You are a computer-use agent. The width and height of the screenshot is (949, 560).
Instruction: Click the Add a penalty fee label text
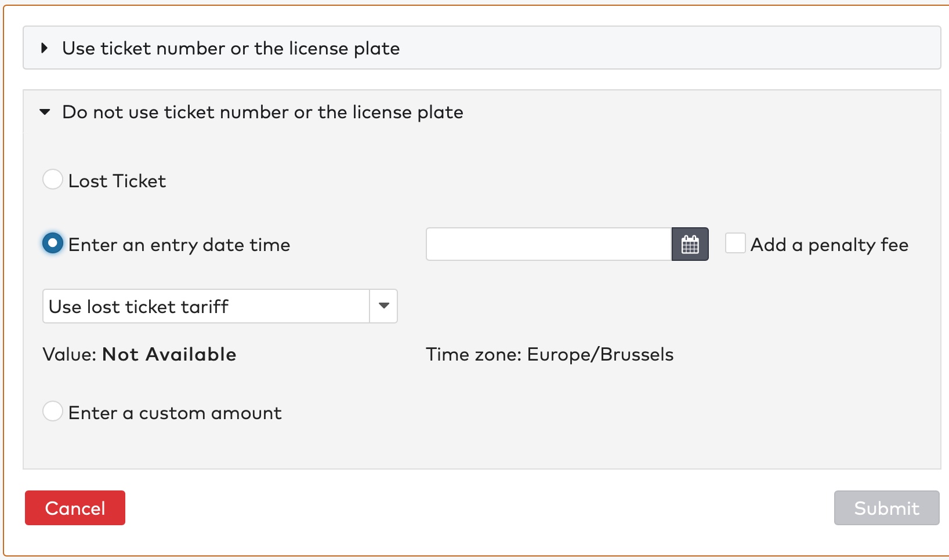[829, 244]
